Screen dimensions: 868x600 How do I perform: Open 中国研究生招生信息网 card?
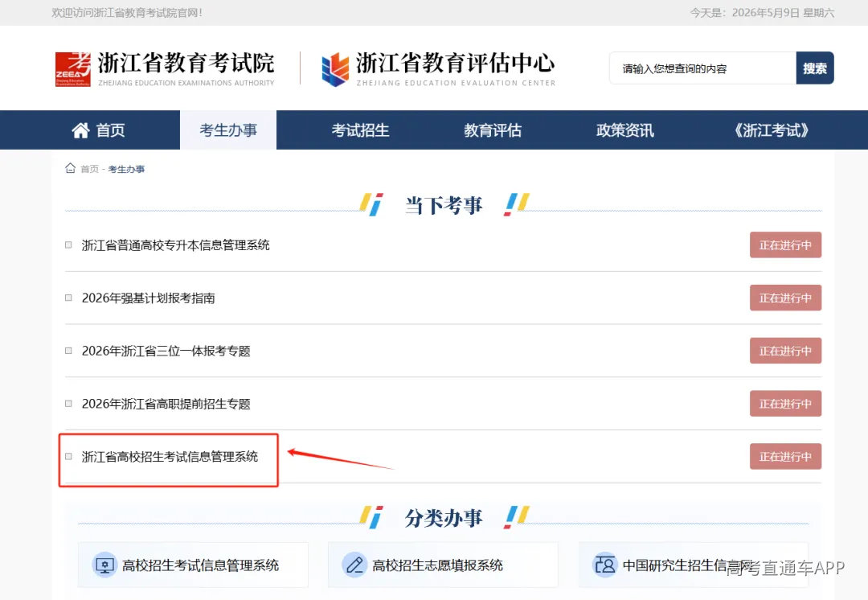click(x=693, y=565)
